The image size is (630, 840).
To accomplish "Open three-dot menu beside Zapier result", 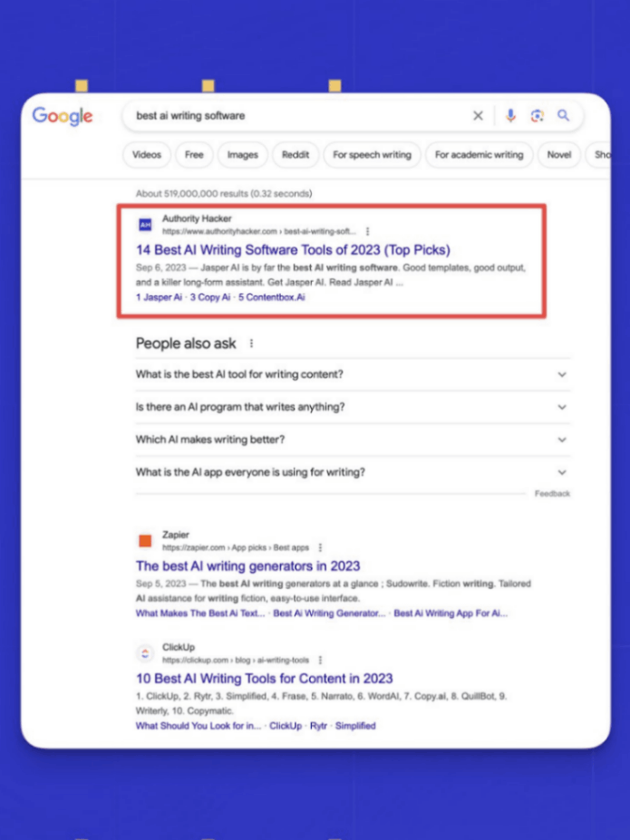I will click(x=320, y=547).
